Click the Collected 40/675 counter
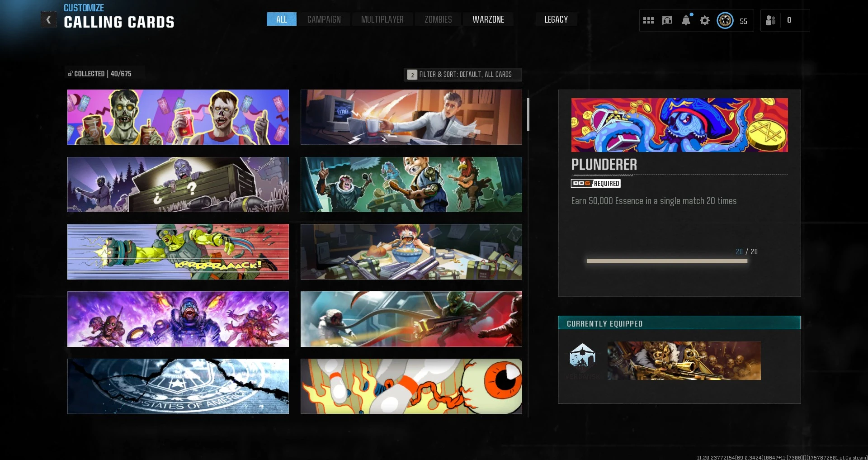Screen dimensions: 868x460 coord(100,74)
